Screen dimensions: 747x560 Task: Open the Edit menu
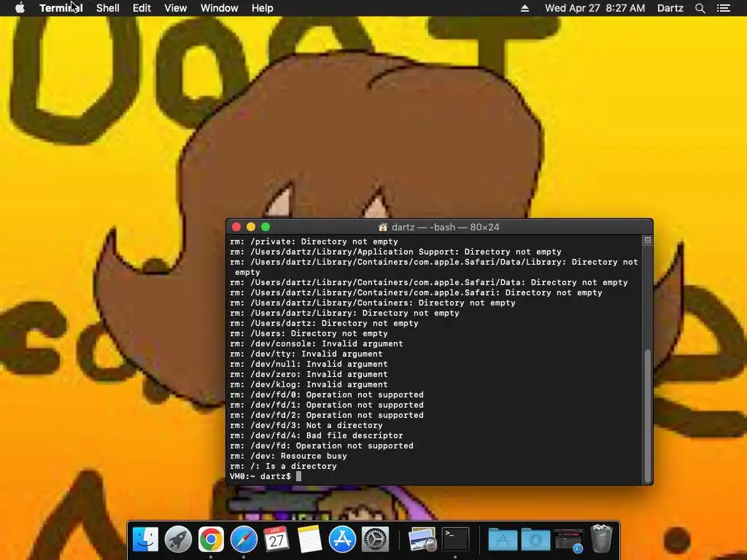pyautogui.click(x=142, y=8)
